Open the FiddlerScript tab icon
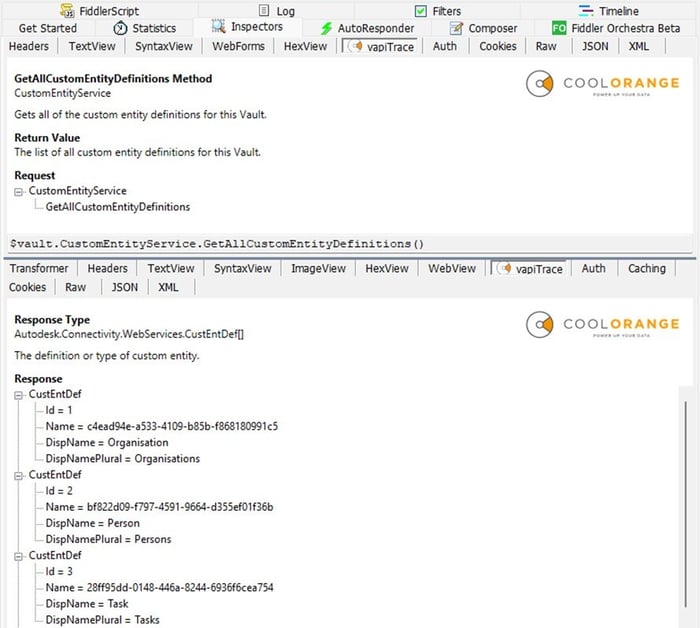Image resolution: width=700 pixels, height=628 pixels. click(67, 10)
